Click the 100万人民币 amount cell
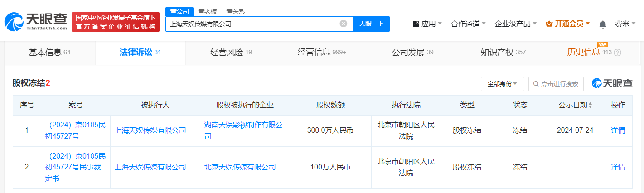Viewport: 644px width, 193px height. click(x=330, y=167)
